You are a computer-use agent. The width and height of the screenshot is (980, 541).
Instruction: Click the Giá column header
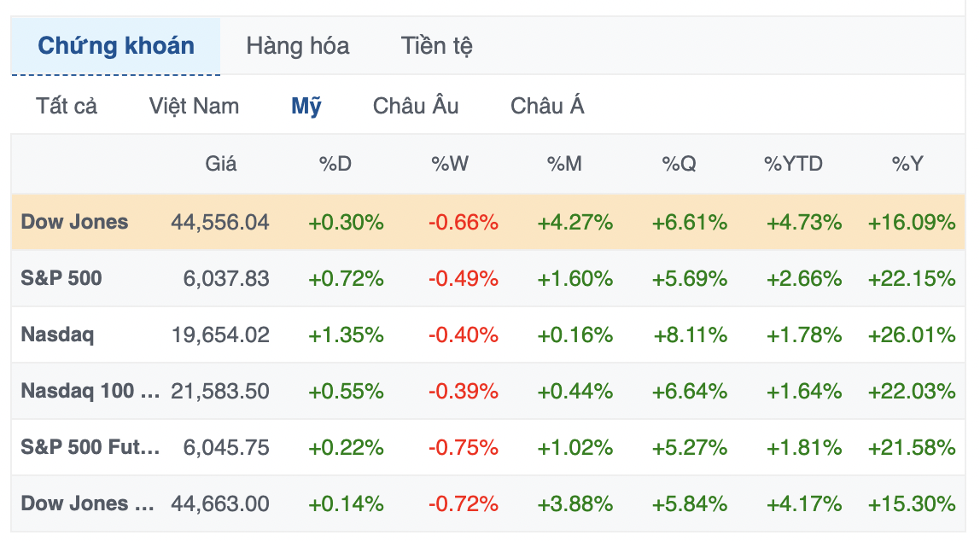pos(221,164)
